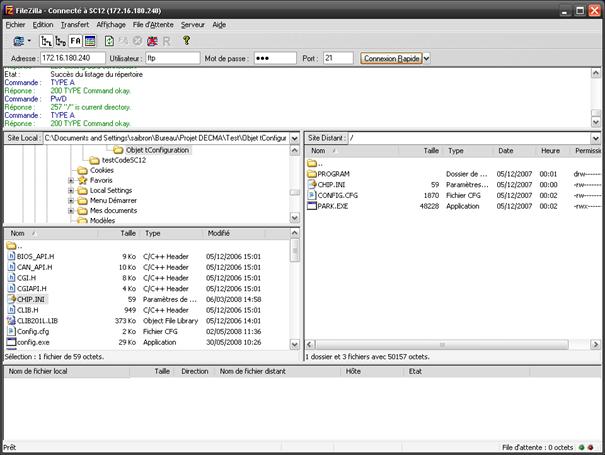Toggle the remote directory tree view
The width and height of the screenshot is (605, 455).
click(61, 41)
